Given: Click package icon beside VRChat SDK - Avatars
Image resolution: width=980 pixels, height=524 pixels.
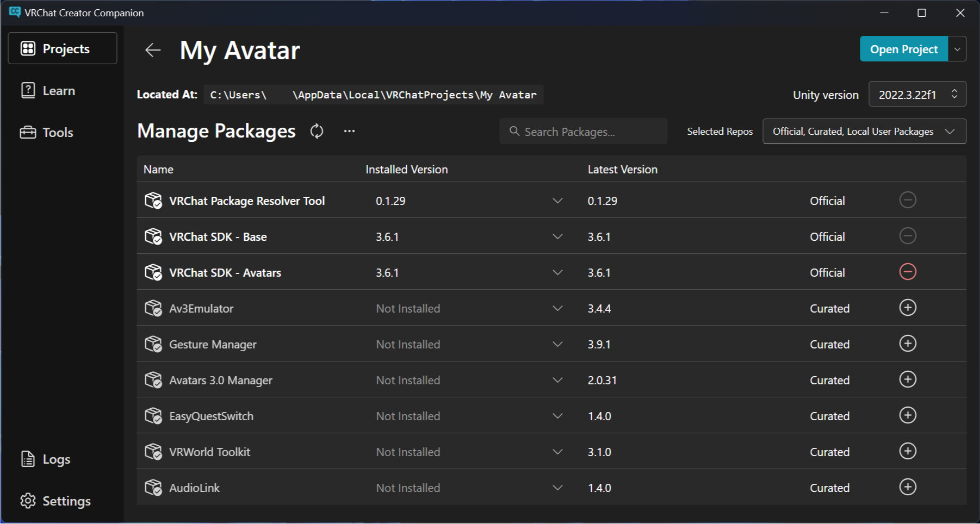Looking at the screenshot, I should [x=153, y=272].
